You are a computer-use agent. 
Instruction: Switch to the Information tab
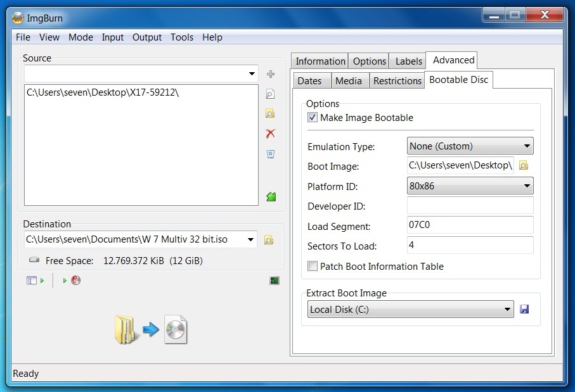[x=320, y=61]
